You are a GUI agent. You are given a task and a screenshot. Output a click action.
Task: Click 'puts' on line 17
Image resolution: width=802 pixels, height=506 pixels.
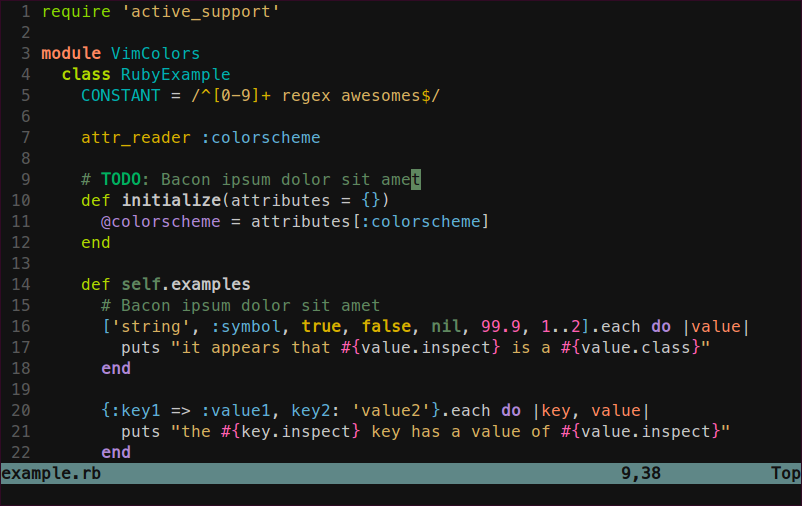point(141,347)
